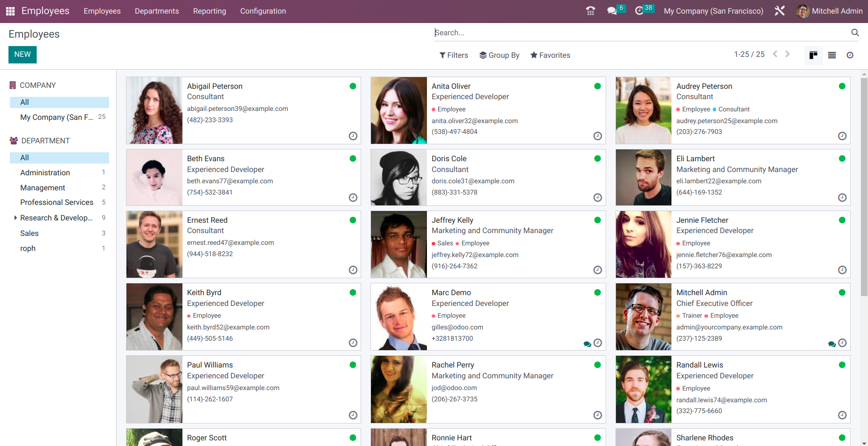Image resolution: width=868 pixels, height=446 pixels.
Task: Open Roger Scott employee card
Action: coord(244,437)
